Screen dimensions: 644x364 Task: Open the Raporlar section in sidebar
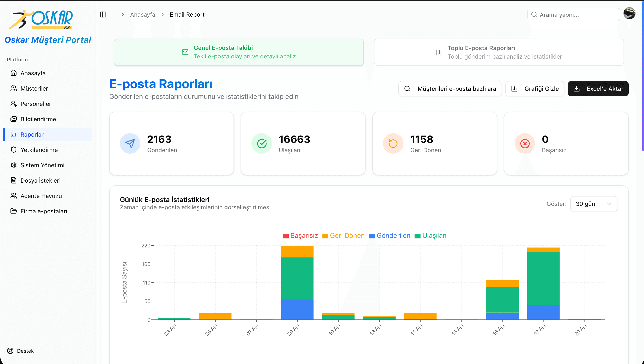(32, 134)
